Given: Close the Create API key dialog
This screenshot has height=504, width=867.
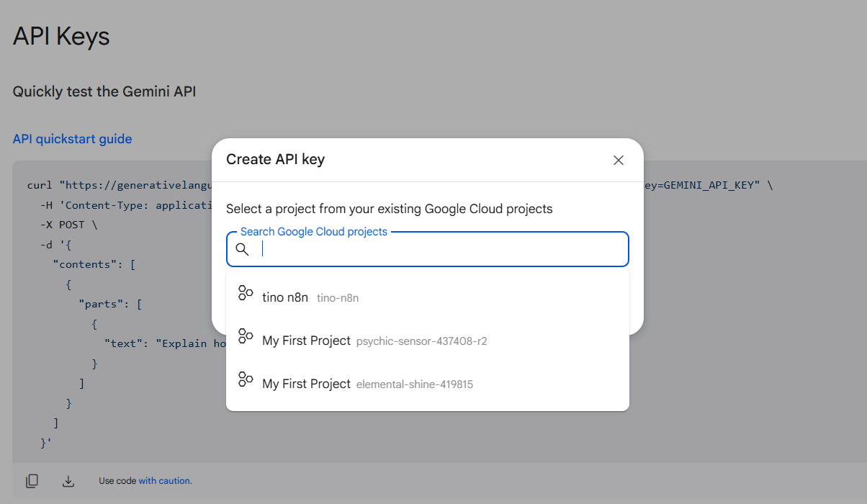Looking at the screenshot, I should pos(618,160).
